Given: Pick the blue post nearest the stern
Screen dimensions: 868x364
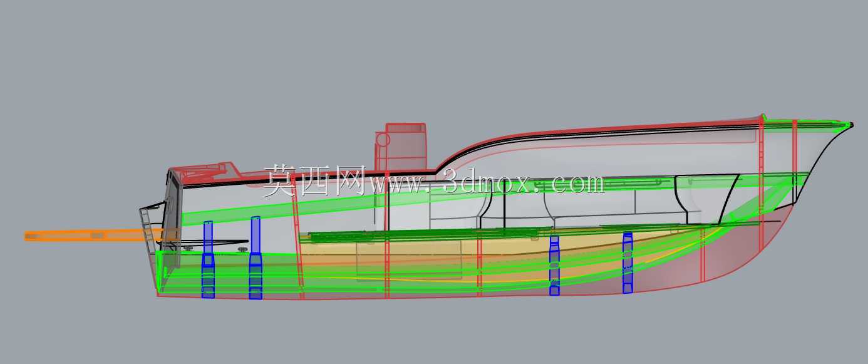Looking at the screenshot, I should (x=208, y=259).
